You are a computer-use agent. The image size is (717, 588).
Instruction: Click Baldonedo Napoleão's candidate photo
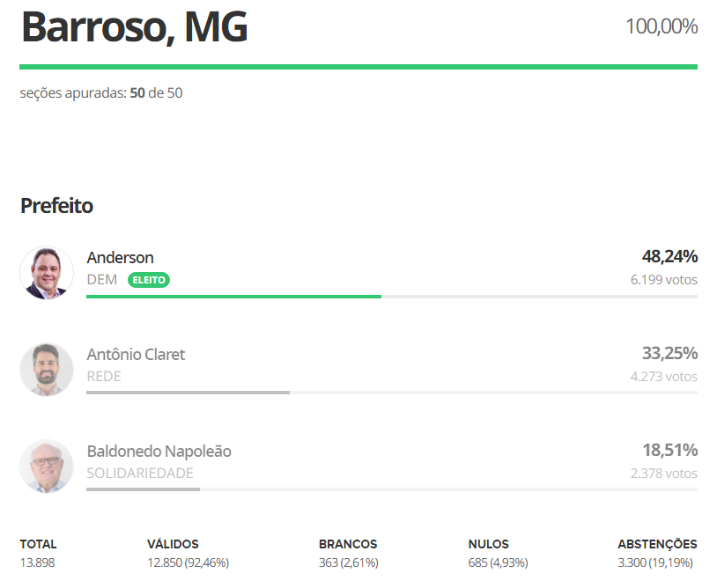tap(47, 466)
